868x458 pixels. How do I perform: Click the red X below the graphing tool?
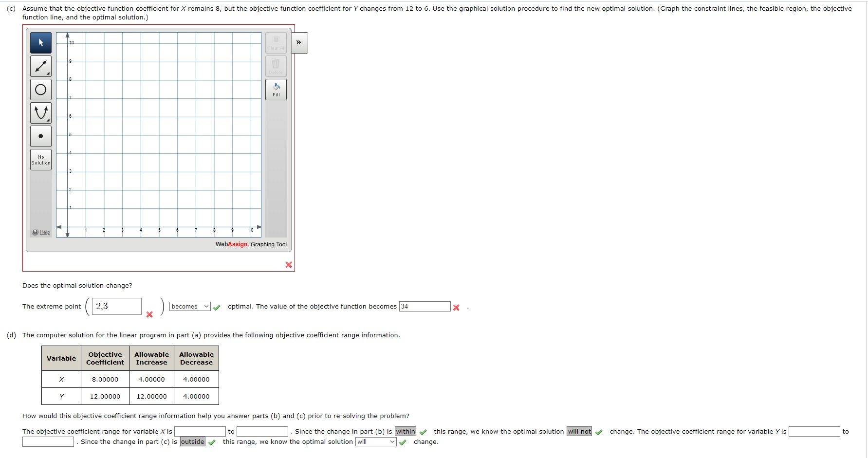pos(288,265)
